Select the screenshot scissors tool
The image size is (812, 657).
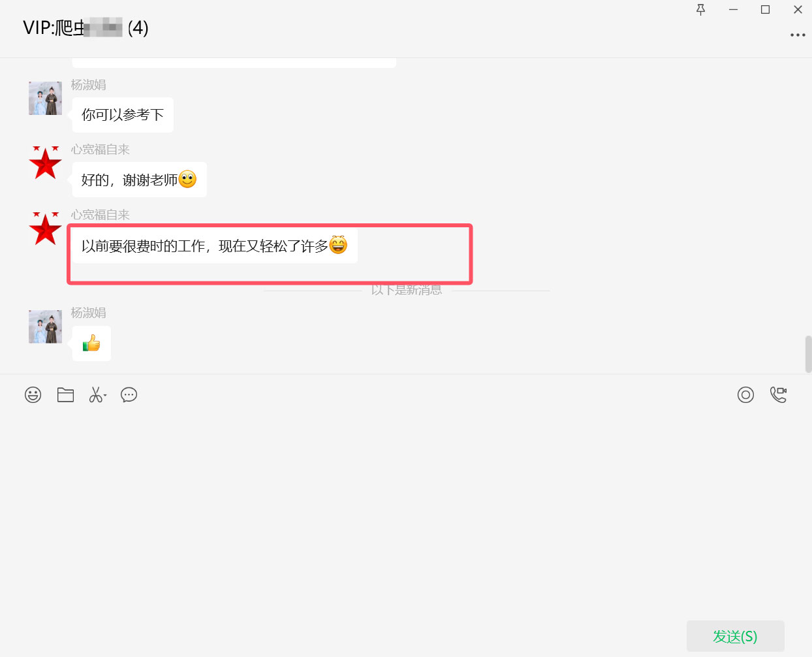95,394
